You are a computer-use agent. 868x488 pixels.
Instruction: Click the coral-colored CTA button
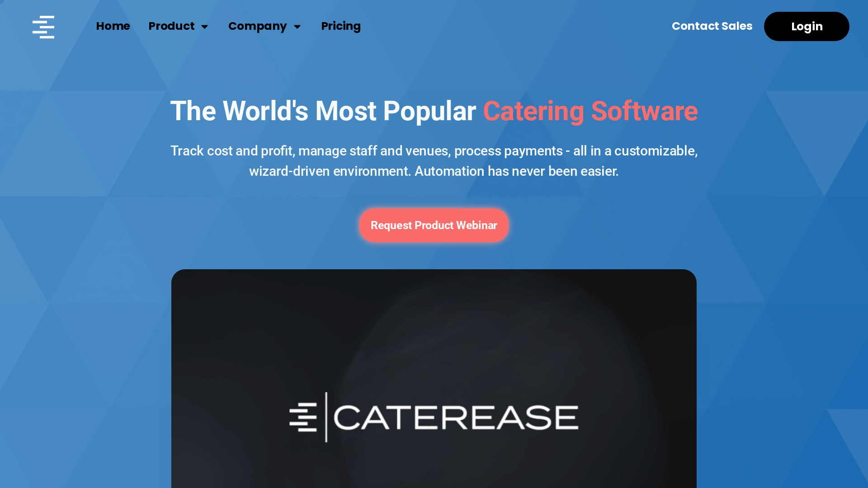pos(434,225)
